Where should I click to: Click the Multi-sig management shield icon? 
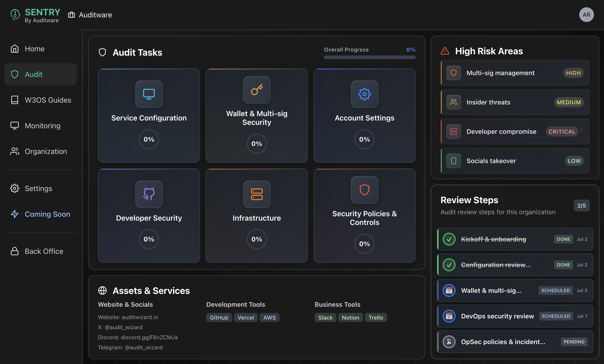point(453,73)
